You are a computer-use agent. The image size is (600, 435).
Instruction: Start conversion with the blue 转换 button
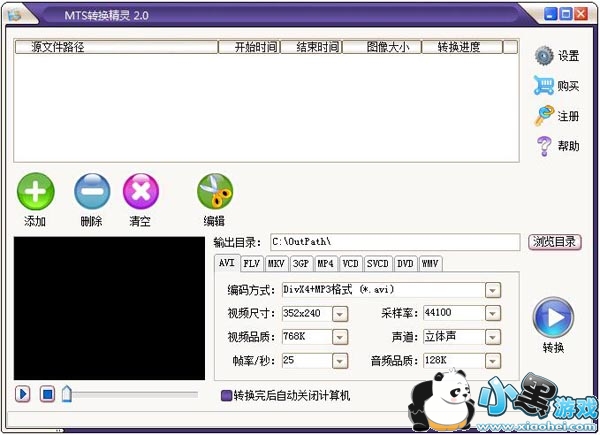pyautogui.click(x=553, y=317)
